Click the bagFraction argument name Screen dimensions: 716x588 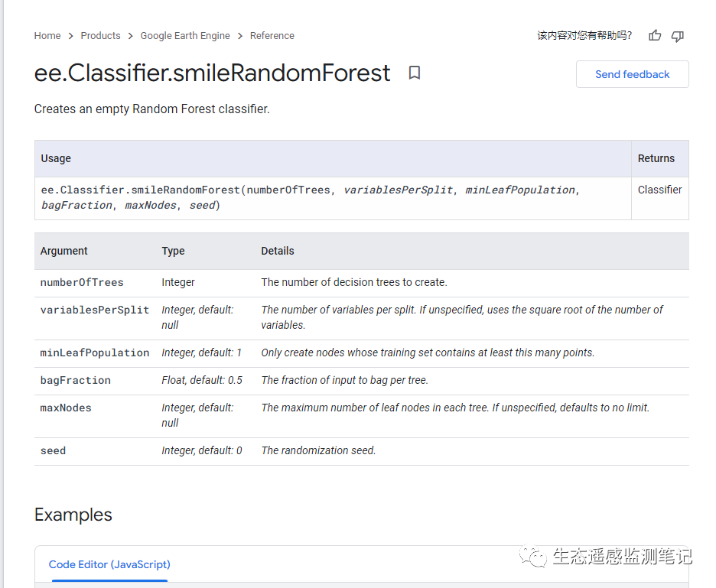click(x=75, y=380)
